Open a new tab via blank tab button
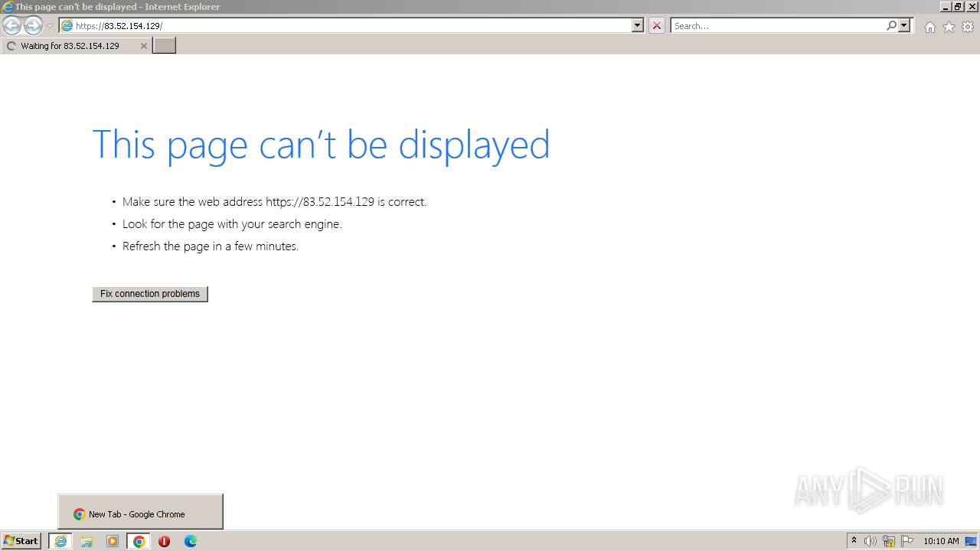This screenshot has width=980, height=551. (165, 46)
